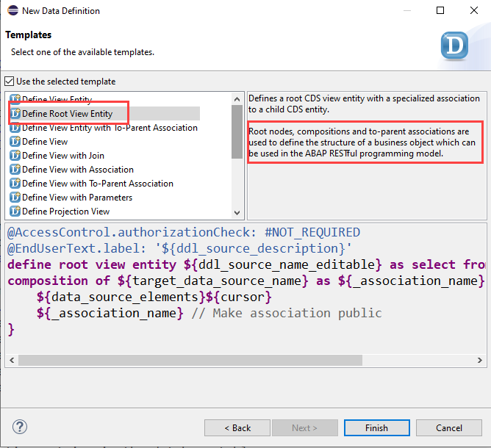
Task: Click the Define View with Association icon
Action: coord(15,169)
